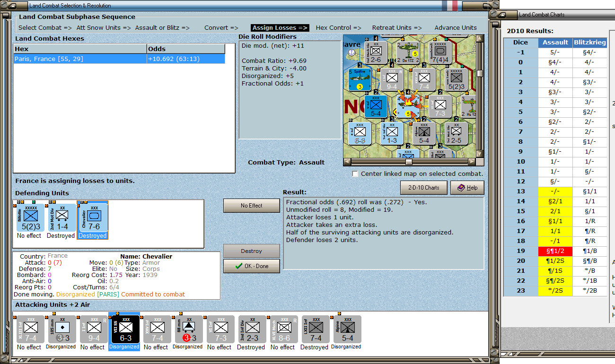Click the XXV Inf 7-4 counter on map
Screen dimensions: 615x364
coord(424,79)
